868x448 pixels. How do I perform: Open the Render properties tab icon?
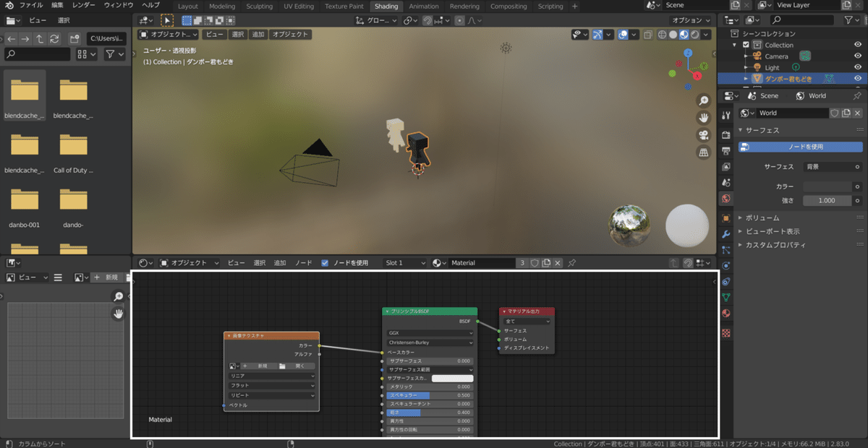pyautogui.click(x=726, y=135)
